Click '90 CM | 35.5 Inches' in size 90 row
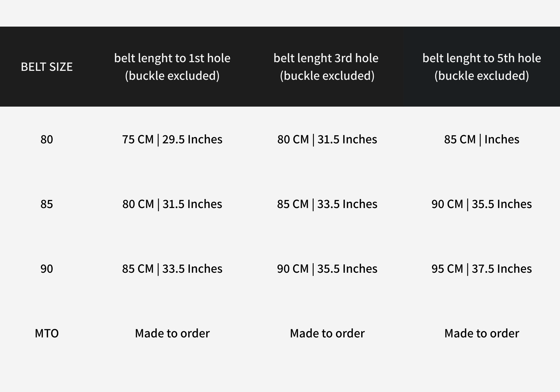 [x=327, y=269]
